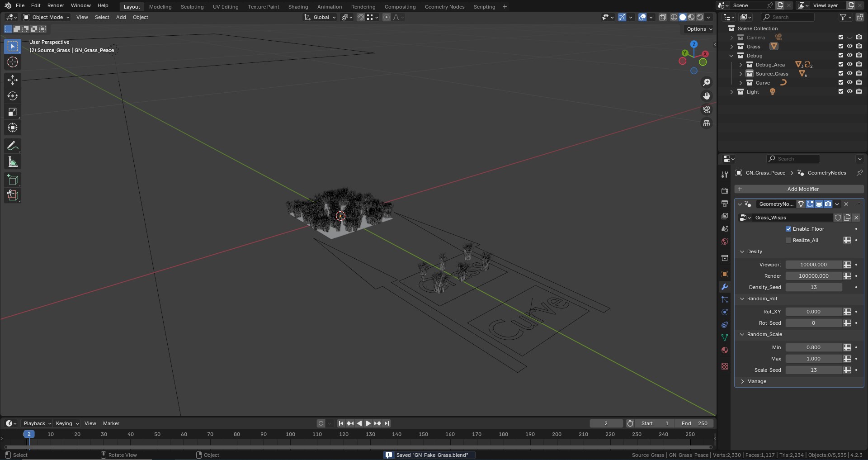Toggle camera view in the viewport
The height and width of the screenshot is (460, 868).
tap(707, 110)
